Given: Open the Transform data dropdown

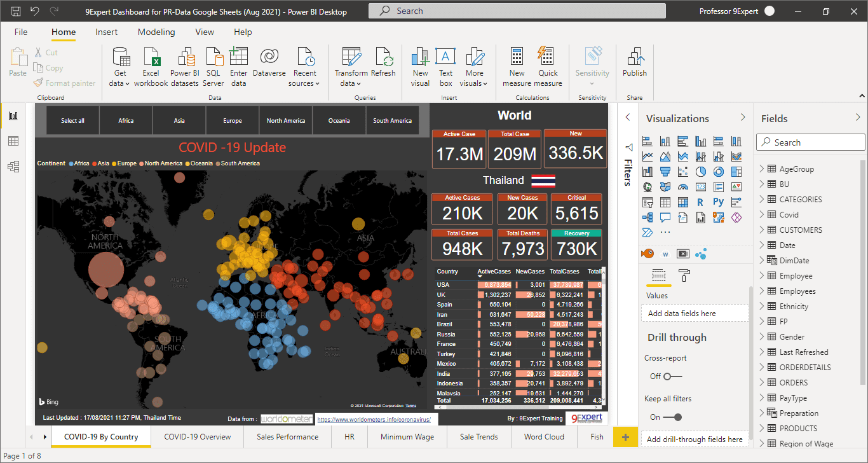Looking at the screenshot, I should point(351,83).
